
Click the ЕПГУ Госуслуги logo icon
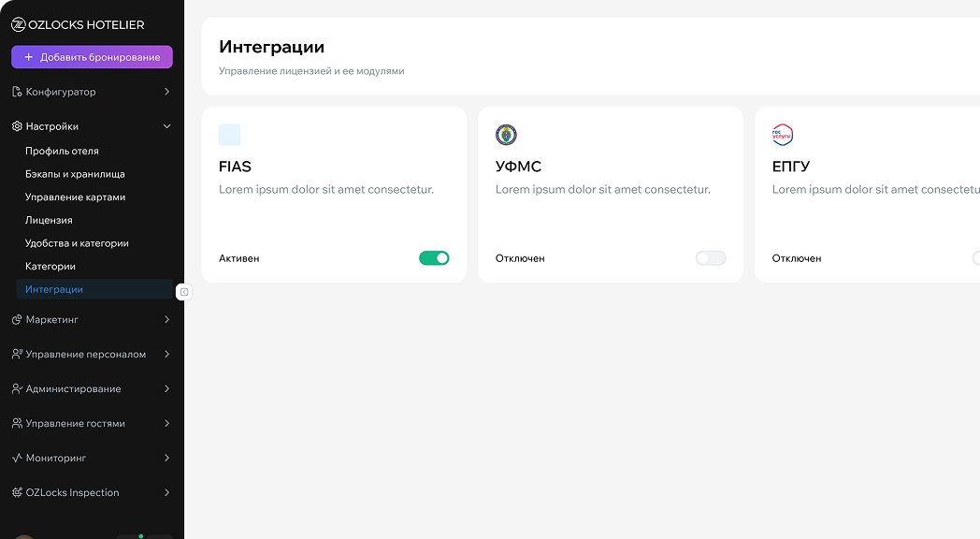[782, 135]
